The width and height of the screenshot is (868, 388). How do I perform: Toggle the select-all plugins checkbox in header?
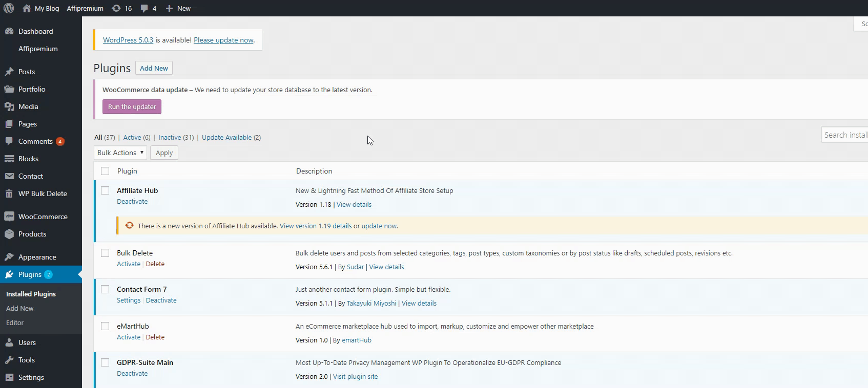point(105,171)
